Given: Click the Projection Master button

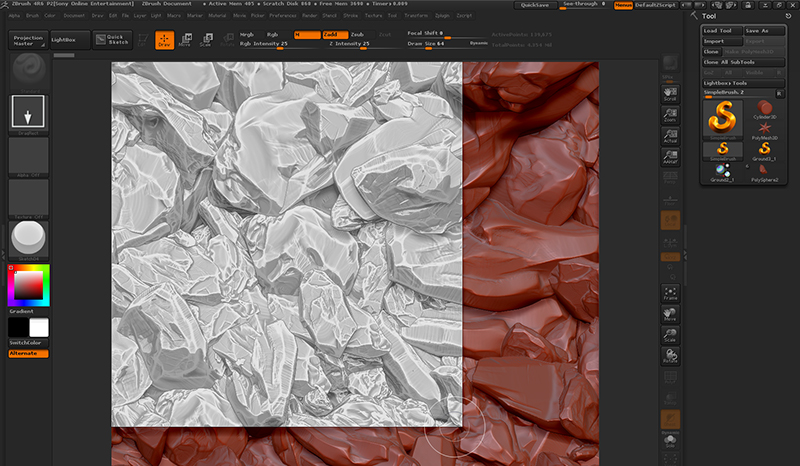Looking at the screenshot, I should pos(28,40).
